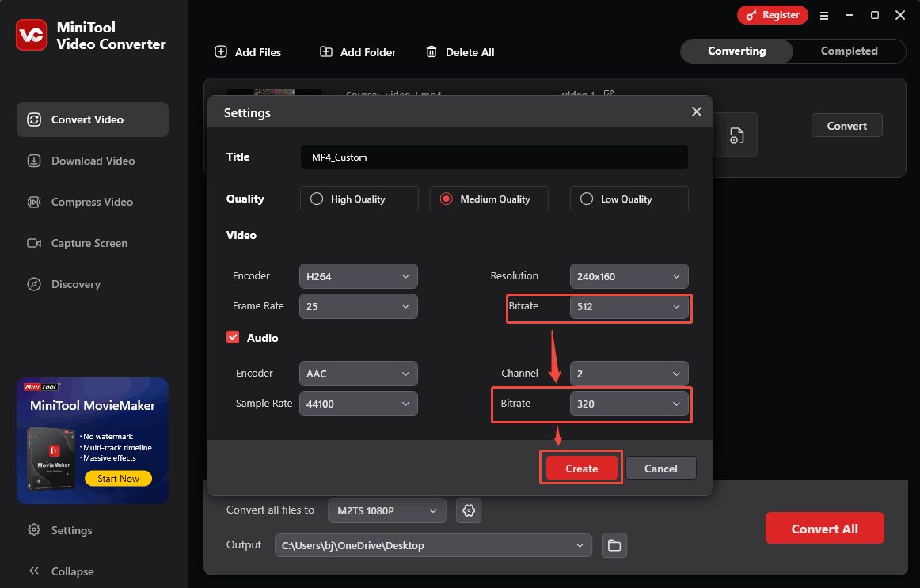920x588 pixels.
Task: Open the Download Video section
Action: [x=93, y=161]
